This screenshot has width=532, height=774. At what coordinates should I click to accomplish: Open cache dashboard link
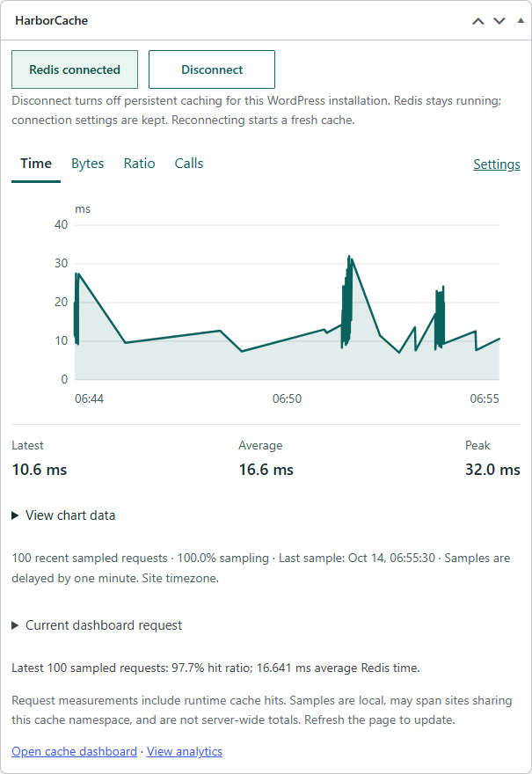coord(74,751)
